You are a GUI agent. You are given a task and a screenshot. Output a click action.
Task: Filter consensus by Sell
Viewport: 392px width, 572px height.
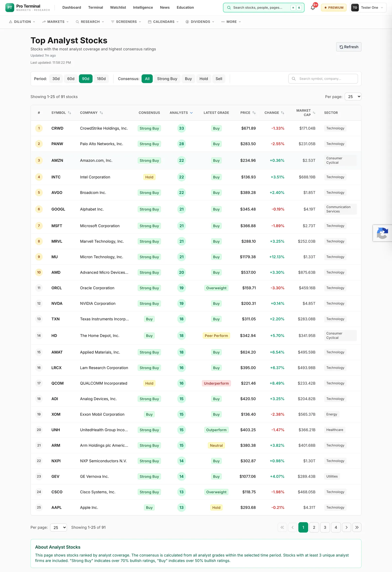(219, 79)
